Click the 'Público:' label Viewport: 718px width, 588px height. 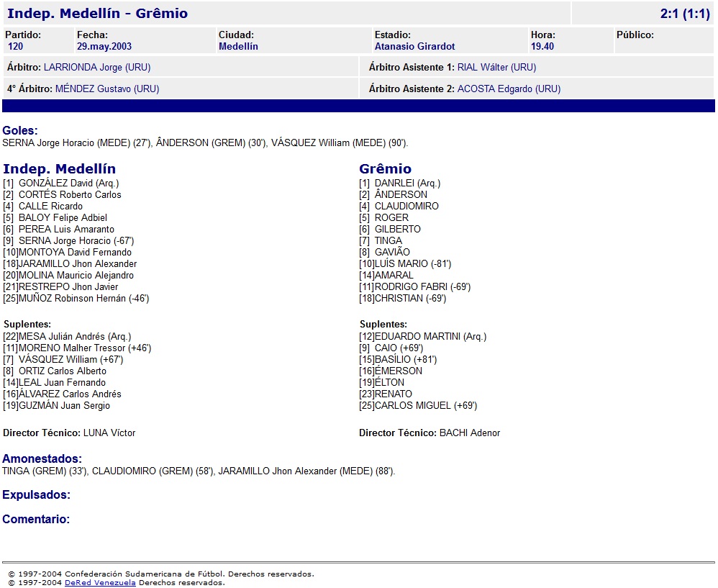click(635, 35)
